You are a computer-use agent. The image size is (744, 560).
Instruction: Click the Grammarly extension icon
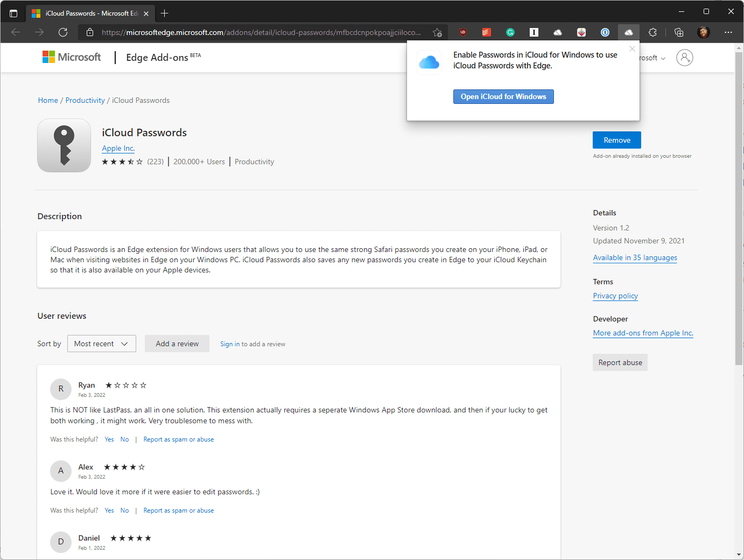(510, 32)
